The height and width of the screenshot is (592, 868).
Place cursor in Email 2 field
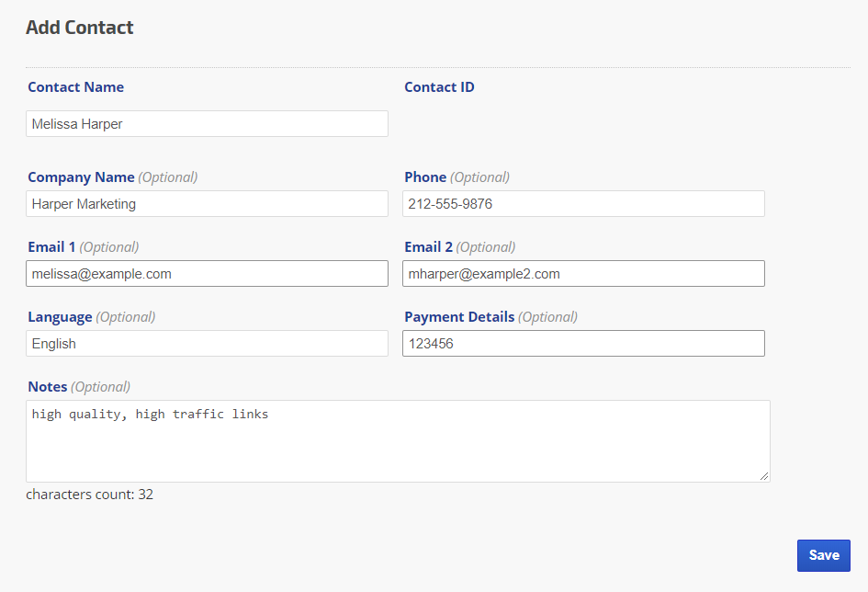(x=583, y=274)
